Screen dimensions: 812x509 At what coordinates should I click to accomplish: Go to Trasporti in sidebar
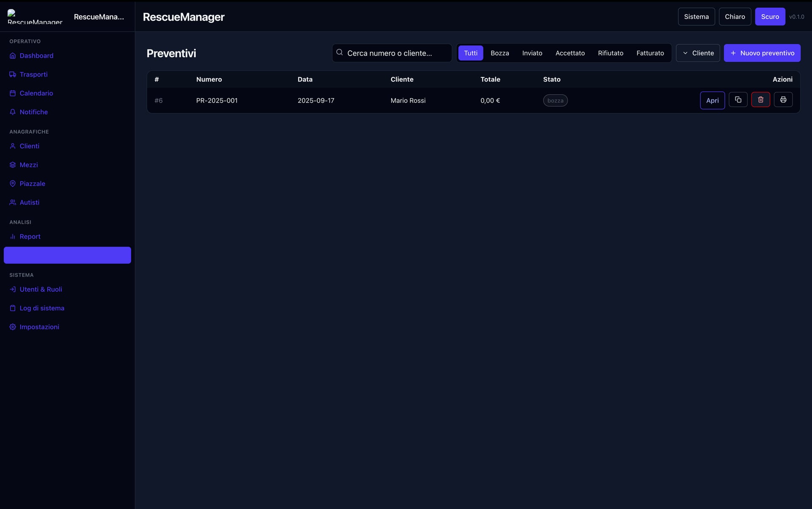[33, 74]
